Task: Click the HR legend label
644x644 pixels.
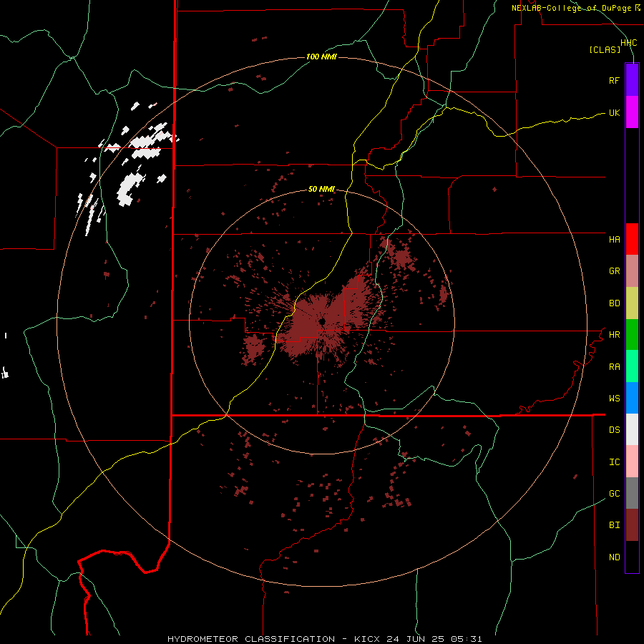Action: (614, 335)
